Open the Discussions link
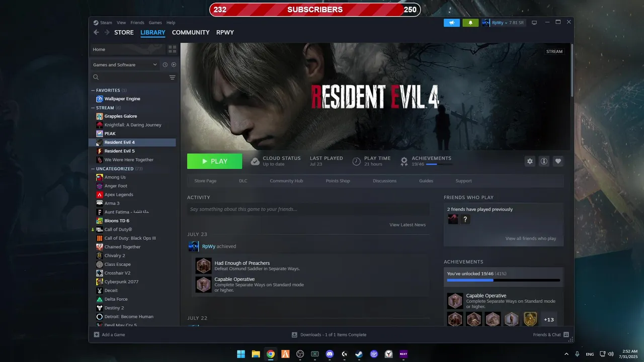644x362 pixels. pyautogui.click(x=385, y=180)
